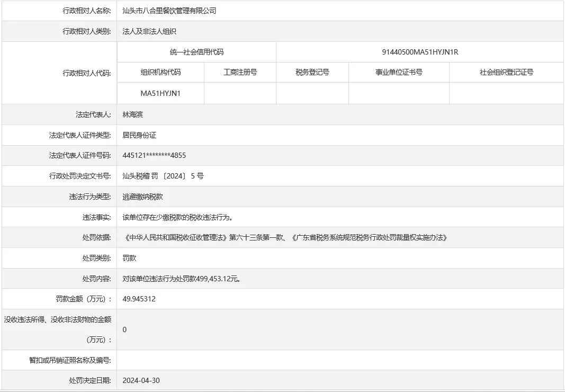Click the penalty document number 汕头税稽罚 [2024] 5号

163,176
